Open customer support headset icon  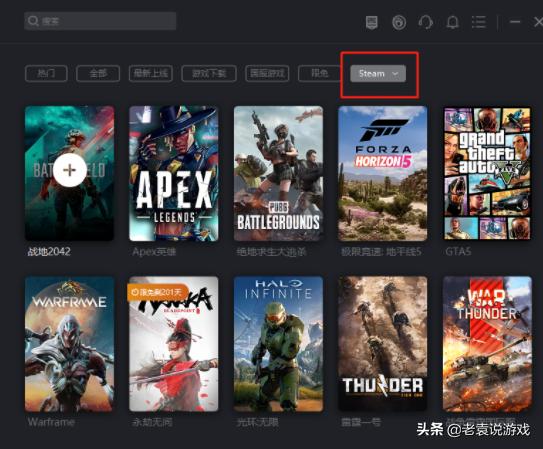(x=426, y=23)
